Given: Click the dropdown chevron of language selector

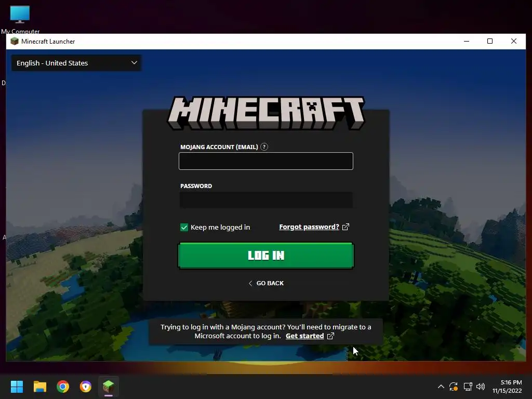Looking at the screenshot, I should [134, 63].
